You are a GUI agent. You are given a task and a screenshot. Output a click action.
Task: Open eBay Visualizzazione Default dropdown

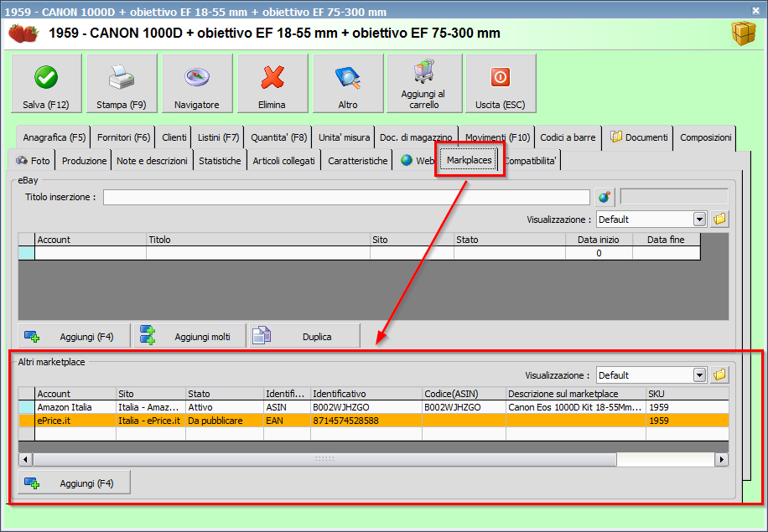[700, 220]
